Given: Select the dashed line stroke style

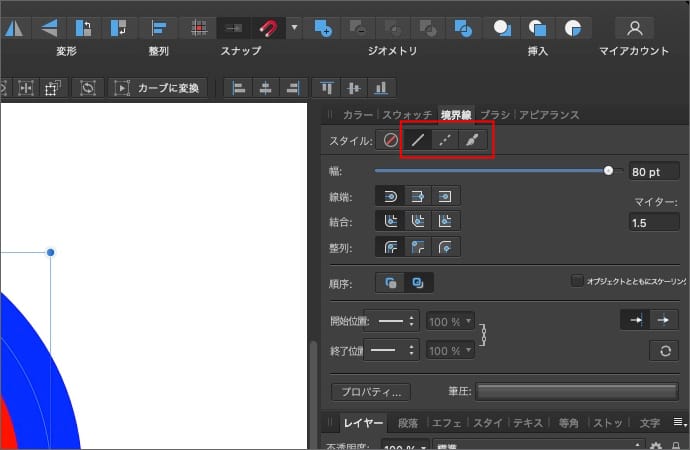Looking at the screenshot, I should click(x=446, y=141).
